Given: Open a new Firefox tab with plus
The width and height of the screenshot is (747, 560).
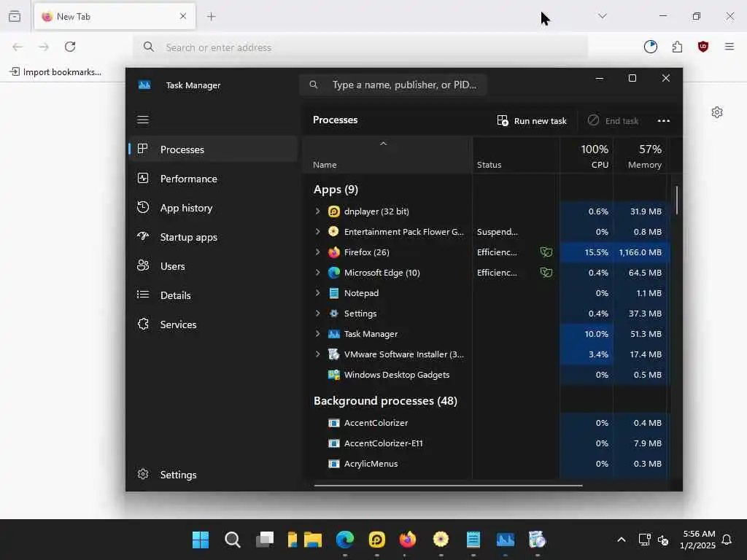Looking at the screenshot, I should 211,17.
